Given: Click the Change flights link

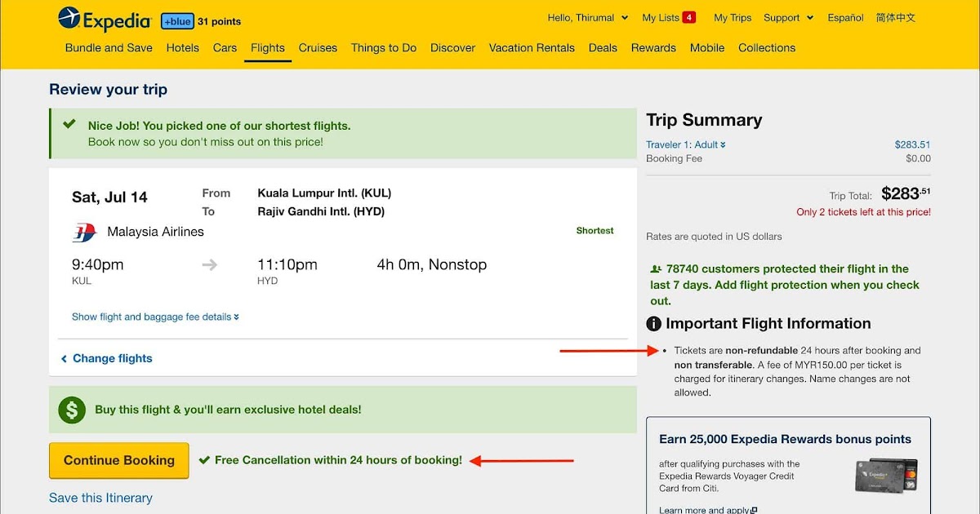Looking at the screenshot, I should 107,358.
